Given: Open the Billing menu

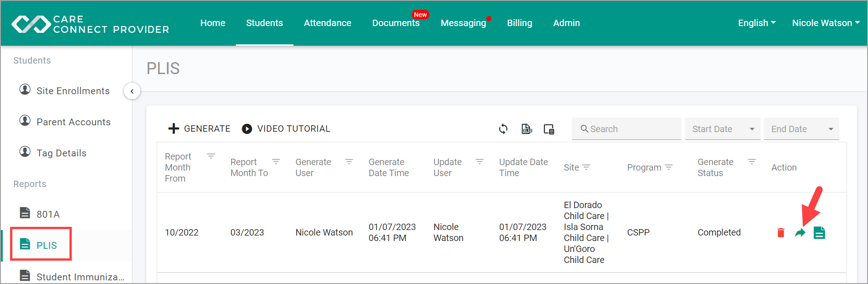Looking at the screenshot, I should (x=520, y=23).
